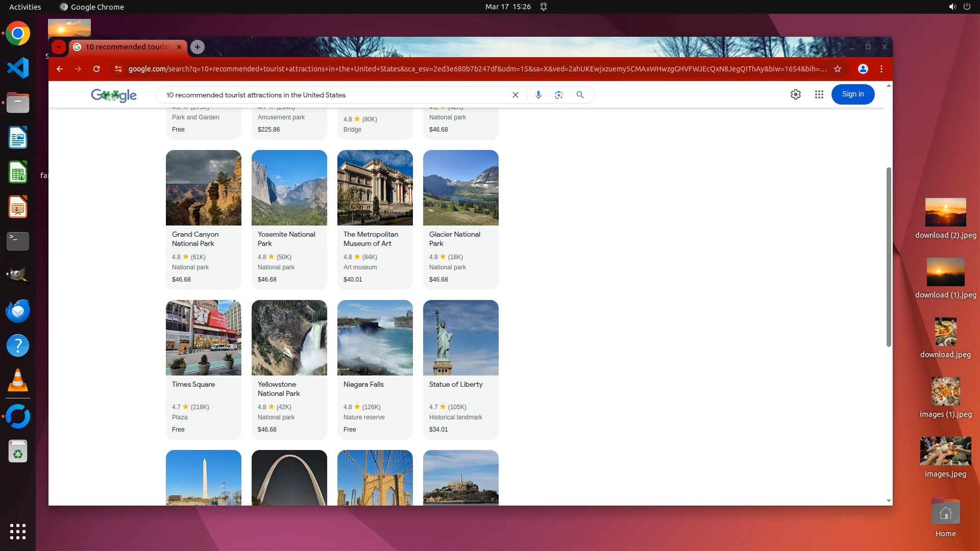980x551 pixels.
Task: Open the tab search dropdown arrow
Action: point(59,47)
